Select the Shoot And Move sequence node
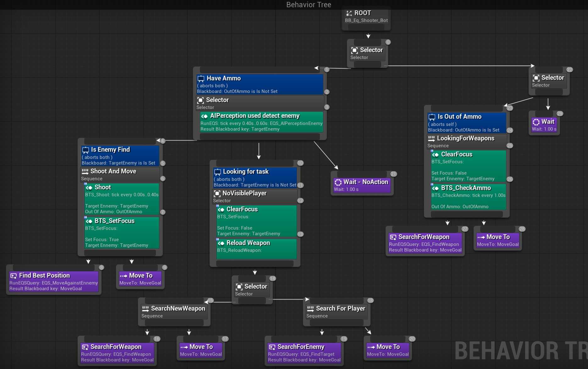Image resolution: width=588 pixels, height=369 pixels. 120,175
